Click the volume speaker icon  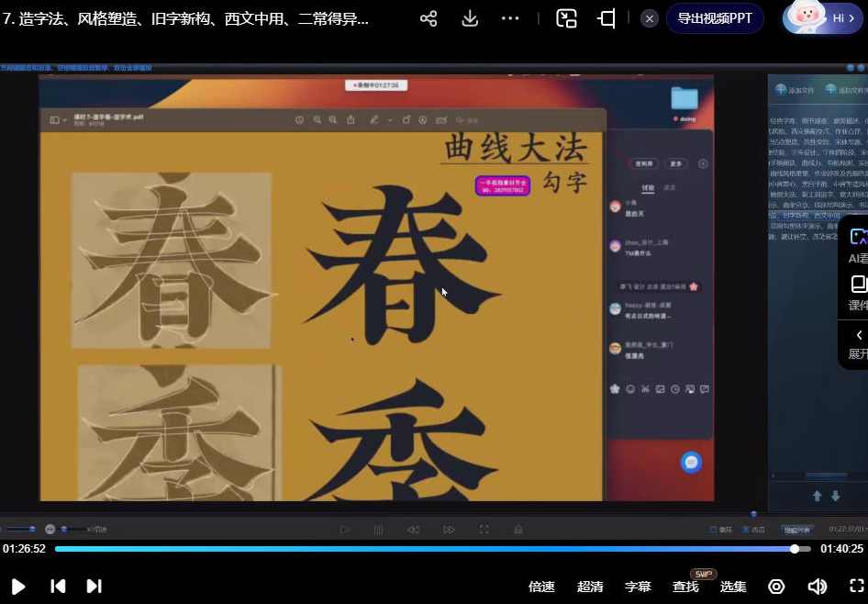coord(818,586)
